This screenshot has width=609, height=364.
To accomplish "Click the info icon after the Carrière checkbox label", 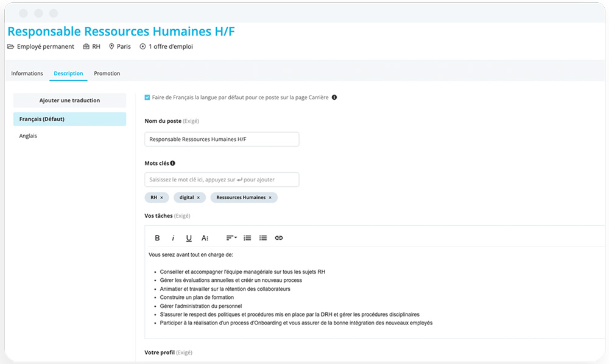I will 334,97.
